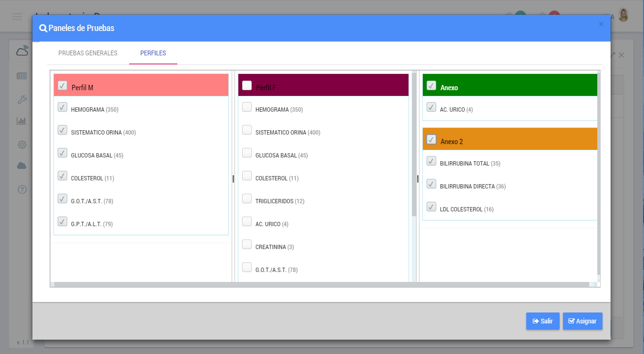Image resolution: width=644 pixels, height=354 pixels.
Task: Check the Perfil F header checkbox
Action: point(247,85)
